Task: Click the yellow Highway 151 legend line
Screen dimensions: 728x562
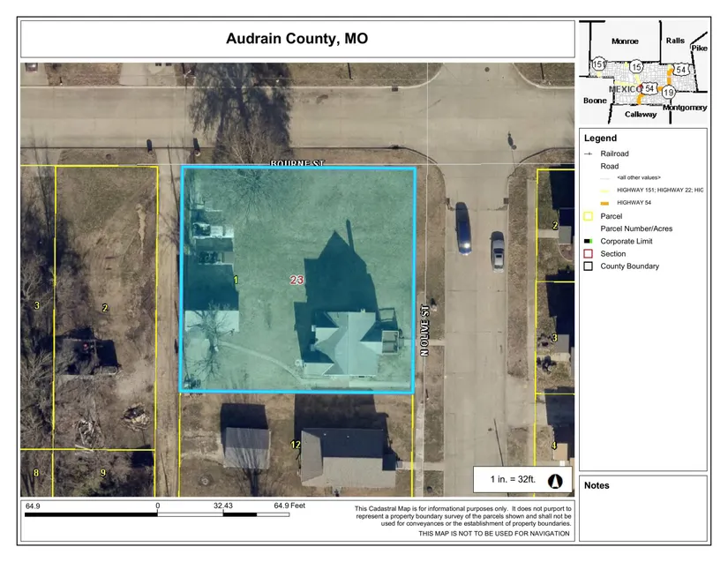Action: coord(589,191)
